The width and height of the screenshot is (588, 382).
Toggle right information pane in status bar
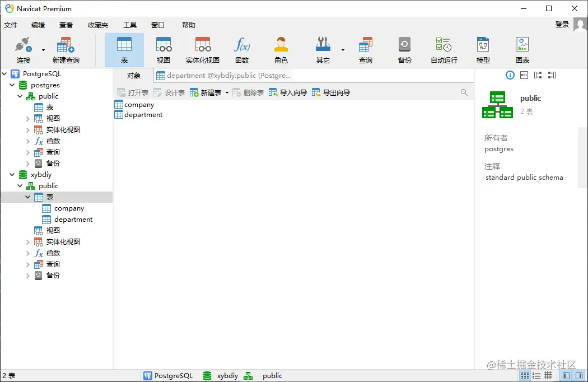pos(579,376)
